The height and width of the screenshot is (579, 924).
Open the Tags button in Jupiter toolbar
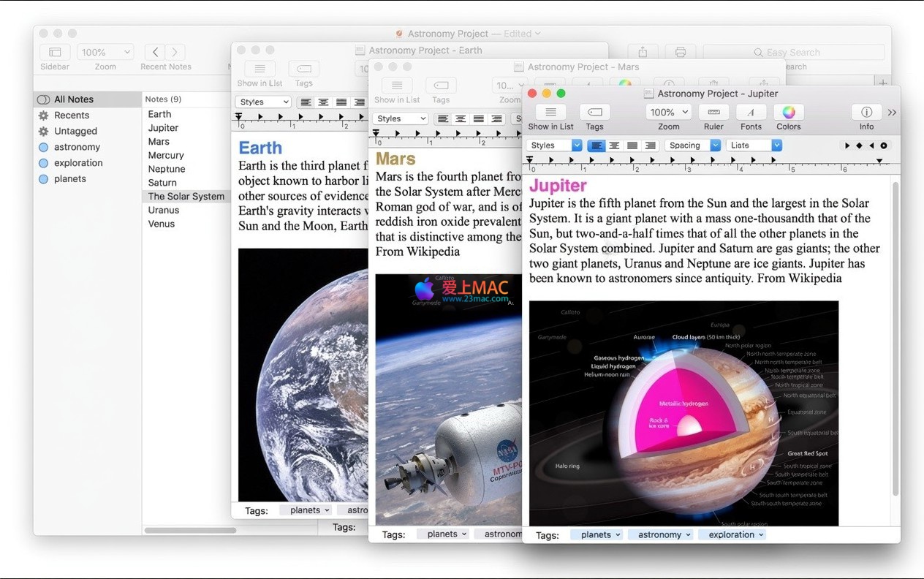coord(594,112)
